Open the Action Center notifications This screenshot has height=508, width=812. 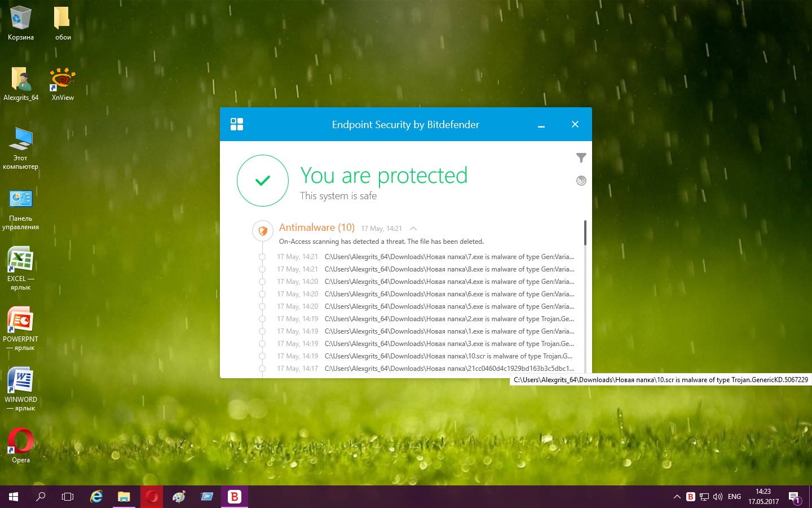pyautogui.click(x=795, y=497)
